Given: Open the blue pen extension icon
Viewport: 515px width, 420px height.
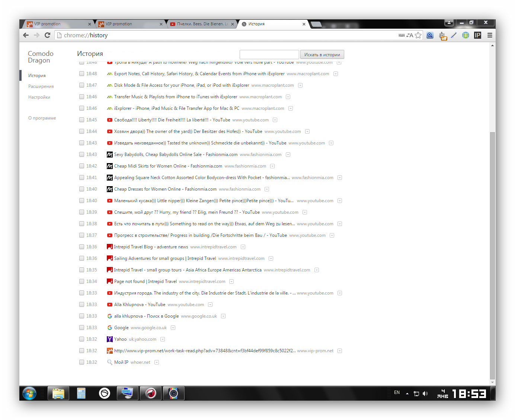Looking at the screenshot, I should tap(454, 35).
